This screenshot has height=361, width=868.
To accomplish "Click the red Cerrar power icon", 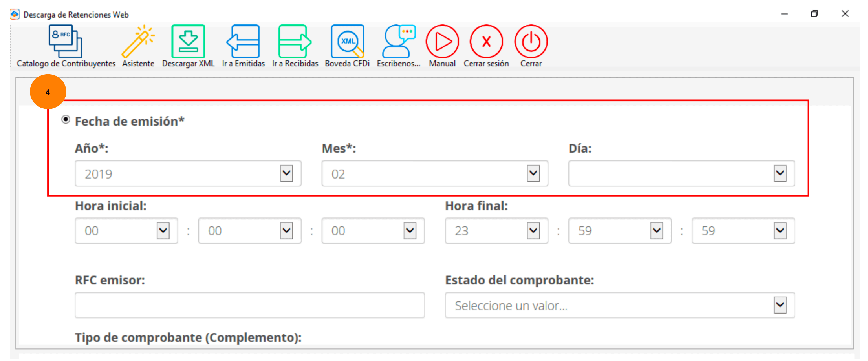I will coord(531,42).
